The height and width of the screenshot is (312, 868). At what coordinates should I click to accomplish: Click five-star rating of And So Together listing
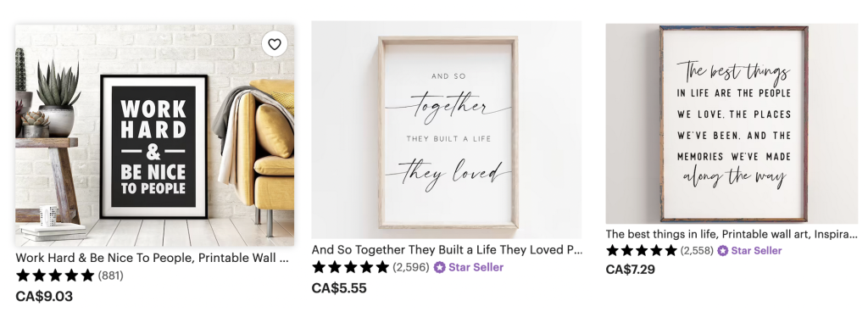pos(350,267)
